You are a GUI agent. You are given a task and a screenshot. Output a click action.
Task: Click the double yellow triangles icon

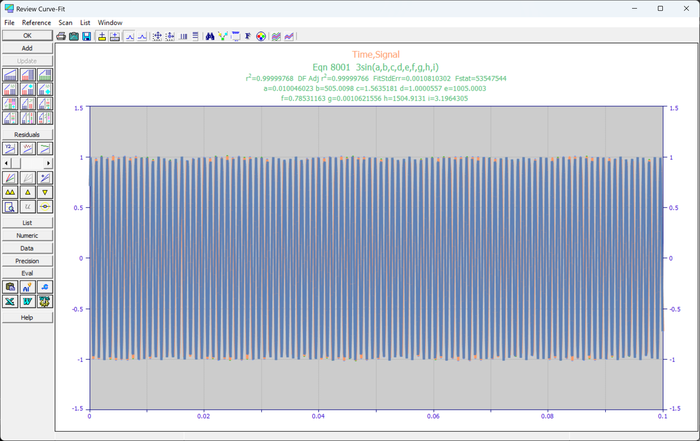(x=10, y=192)
